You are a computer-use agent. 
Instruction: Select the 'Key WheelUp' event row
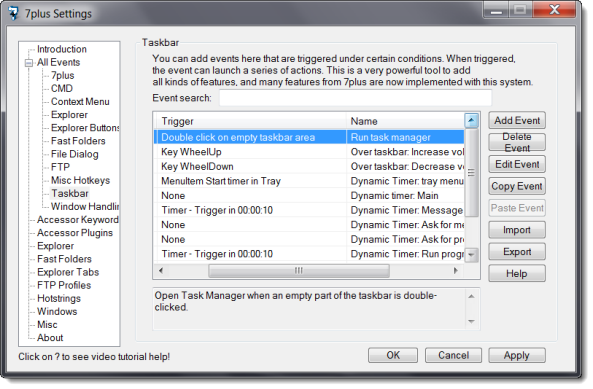(x=309, y=152)
